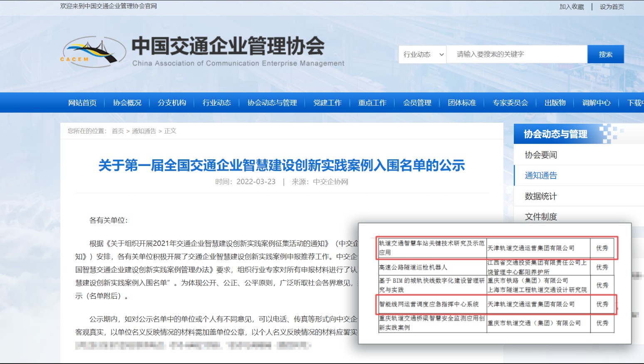Open 团体标准 navigation item
644x364 pixels.
tap(462, 103)
